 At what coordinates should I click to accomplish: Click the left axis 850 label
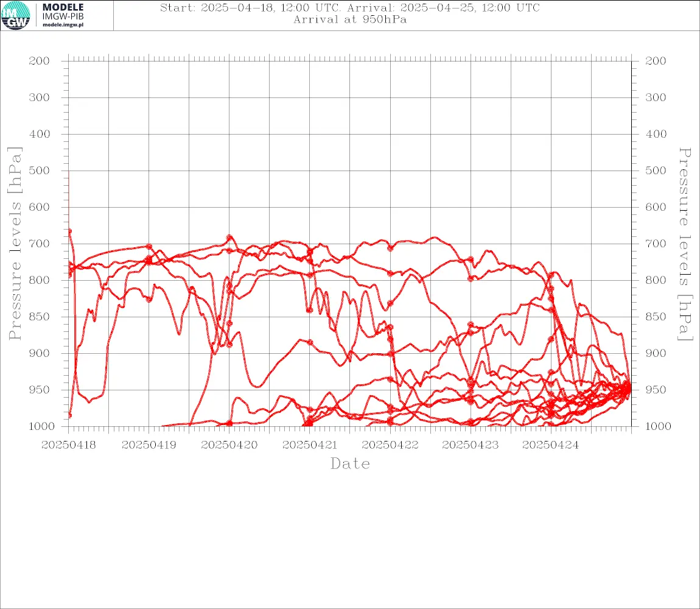(40, 317)
